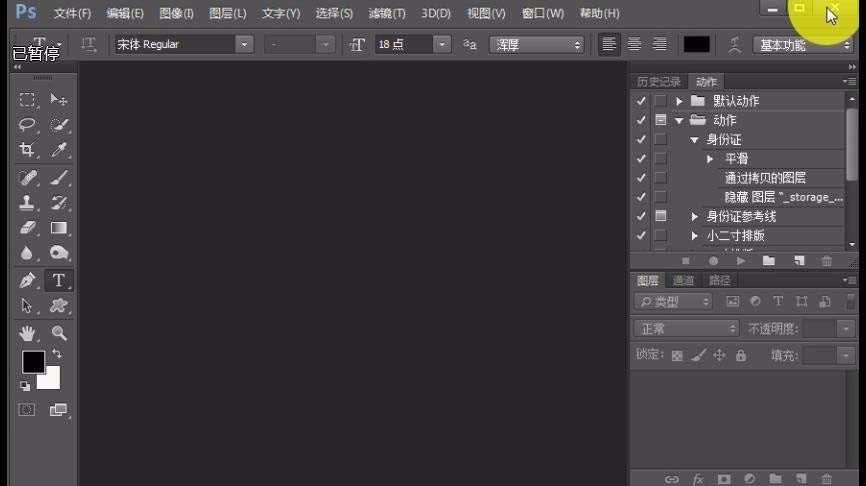Toggle checkmark for 小二寸排版 action
Image resolution: width=866 pixels, height=486 pixels.
click(x=641, y=236)
